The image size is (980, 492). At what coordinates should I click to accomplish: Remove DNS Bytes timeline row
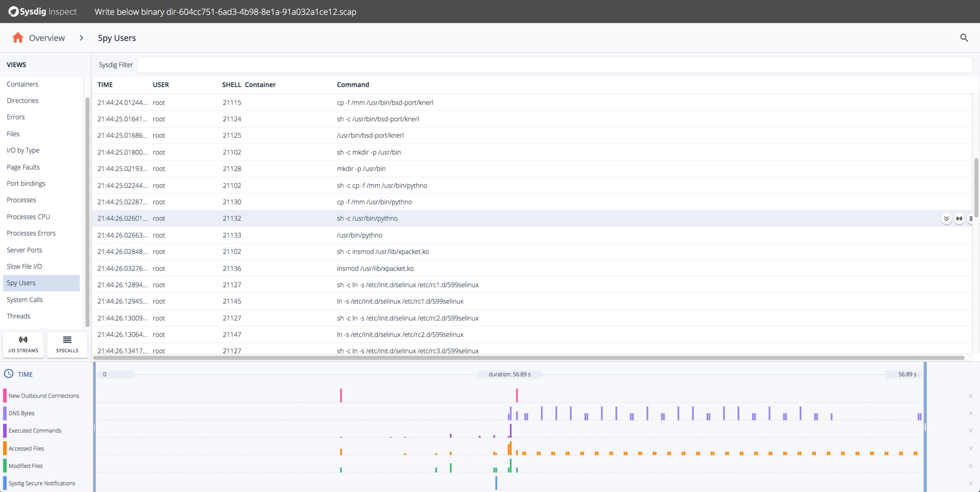971,413
